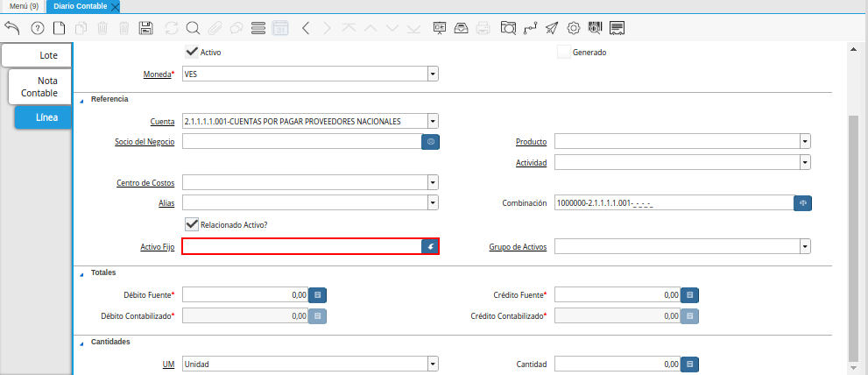The width and height of the screenshot is (868, 375).
Task: Click into the Activo Fijo field
Action: (301, 246)
